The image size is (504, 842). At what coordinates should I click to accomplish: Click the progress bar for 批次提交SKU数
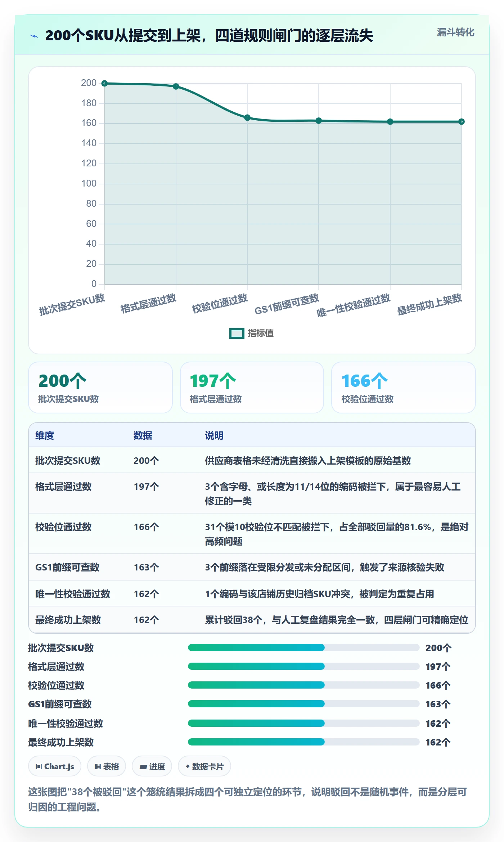[x=303, y=648]
